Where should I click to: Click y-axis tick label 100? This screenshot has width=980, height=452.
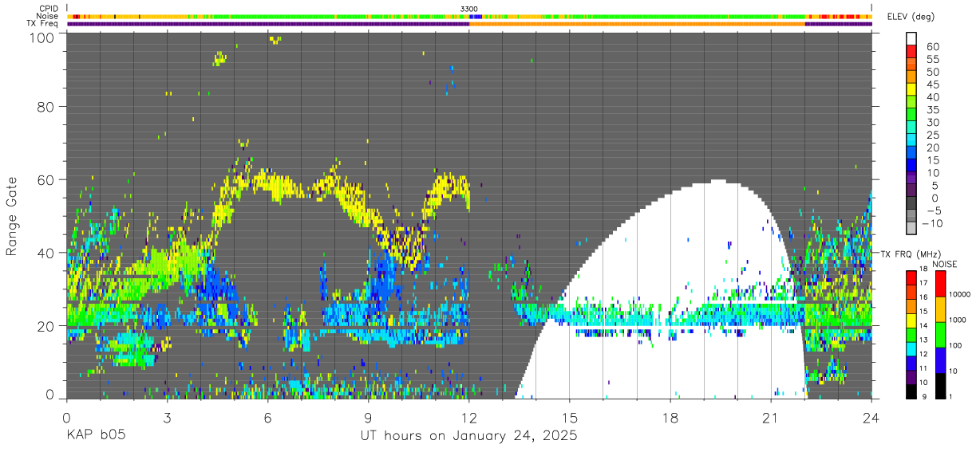(42, 37)
